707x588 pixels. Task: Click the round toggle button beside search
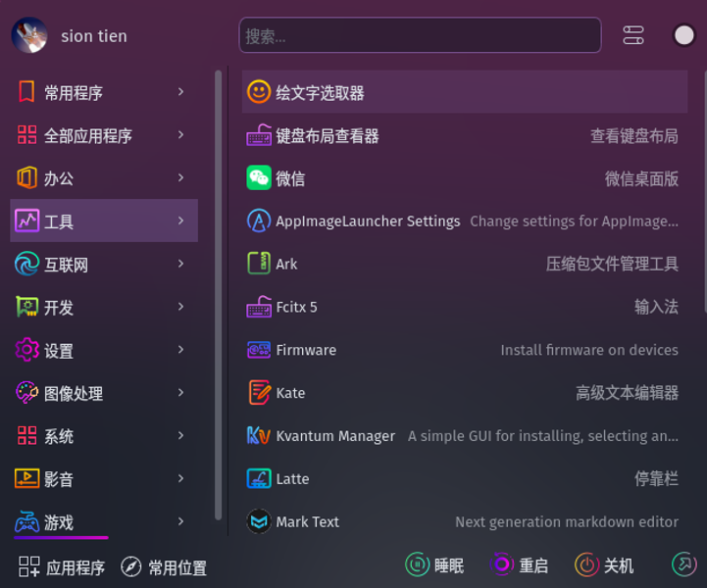click(x=683, y=36)
